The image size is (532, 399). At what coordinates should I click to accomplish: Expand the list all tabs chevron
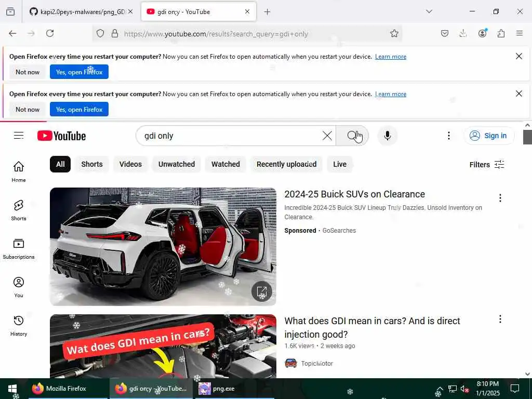click(x=429, y=11)
